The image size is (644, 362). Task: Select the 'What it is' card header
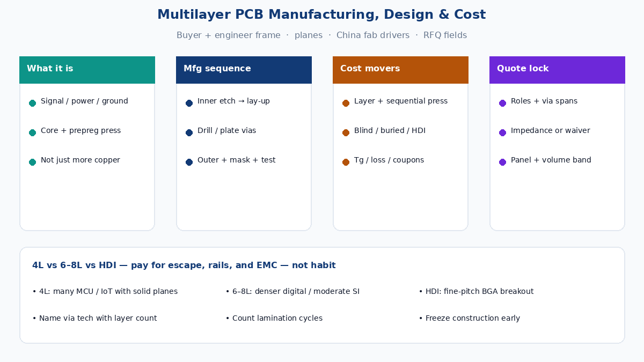[87, 70]
